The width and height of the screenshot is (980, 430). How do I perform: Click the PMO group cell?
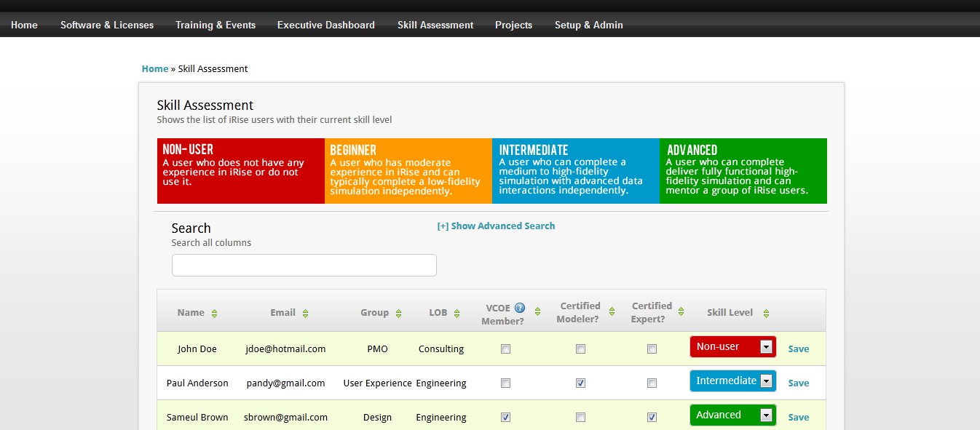(378, 349)
